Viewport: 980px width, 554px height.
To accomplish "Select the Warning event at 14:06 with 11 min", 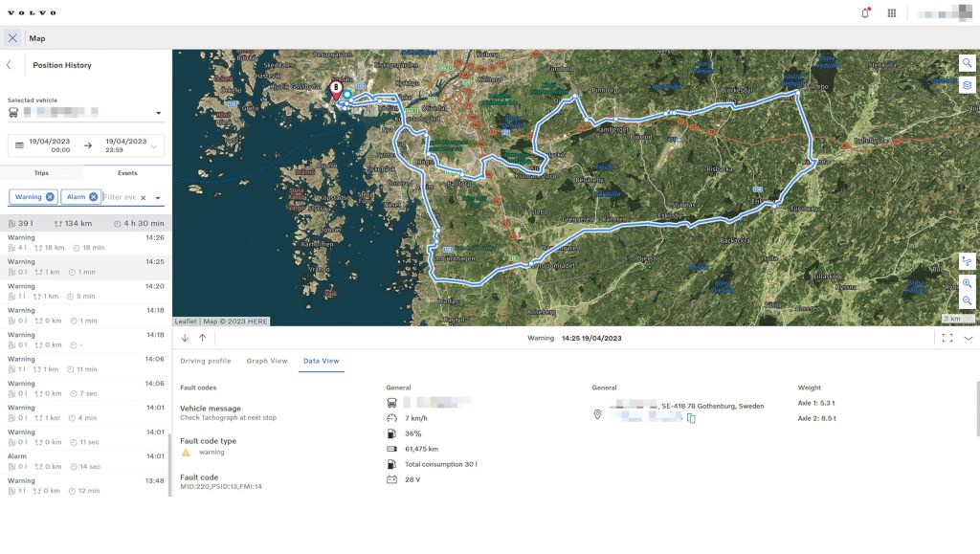I will click(85, 365).
